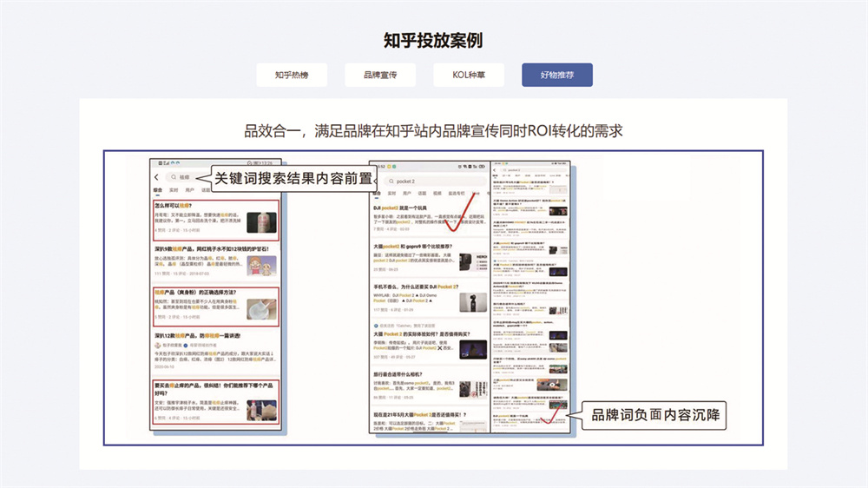Click the cartoon thumbnail in 深扒9款祛痘产品 result
The image size is (868, 488).
coord(261,264)
